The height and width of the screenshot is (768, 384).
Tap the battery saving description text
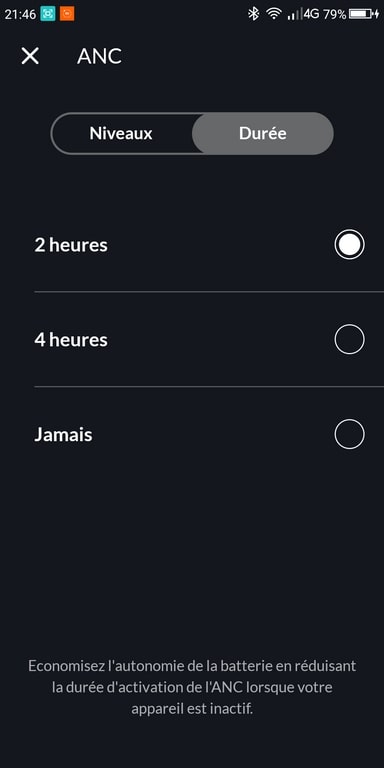tap(192, 687)
